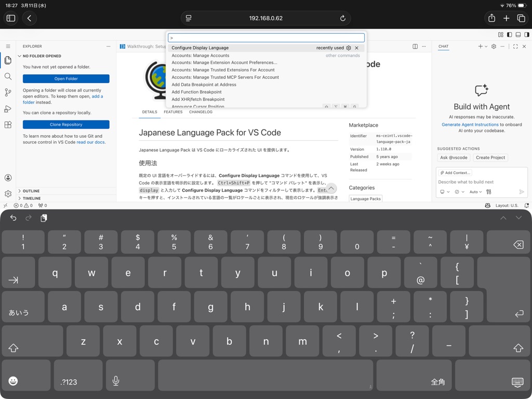Screen dimensions: 532x399
Task: Select Accounts: Manage Accounts command
Action: 201,55
